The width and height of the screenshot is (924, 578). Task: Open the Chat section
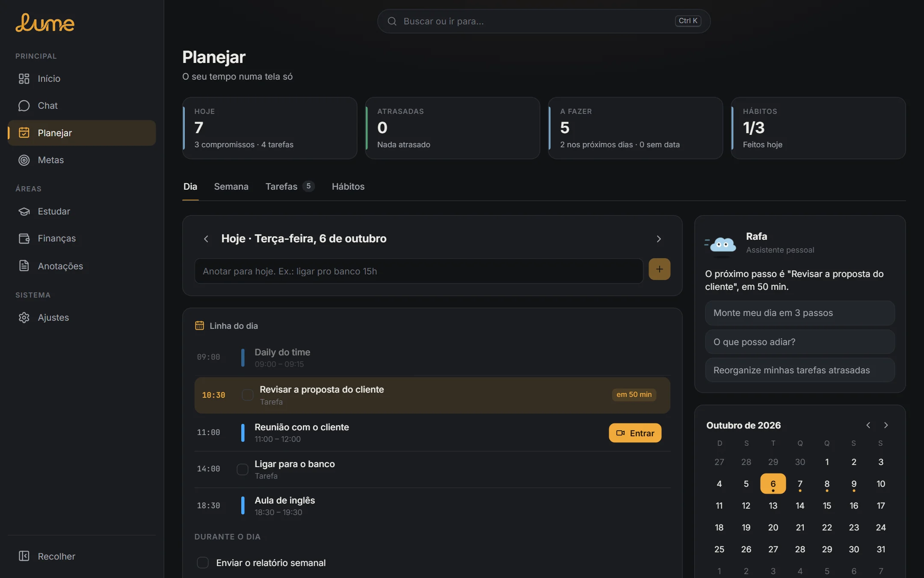(82, 106)
